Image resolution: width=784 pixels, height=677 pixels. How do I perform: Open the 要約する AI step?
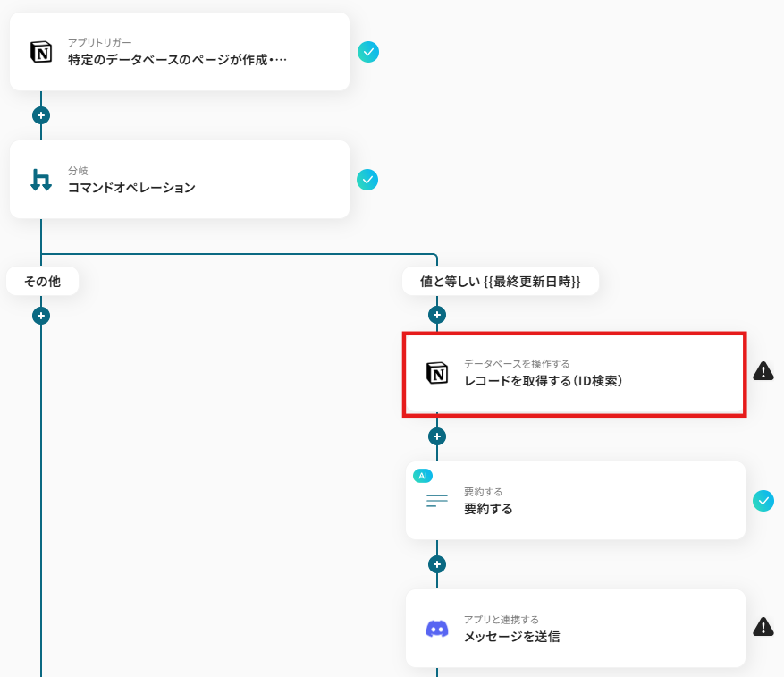[x=576, y=500]
